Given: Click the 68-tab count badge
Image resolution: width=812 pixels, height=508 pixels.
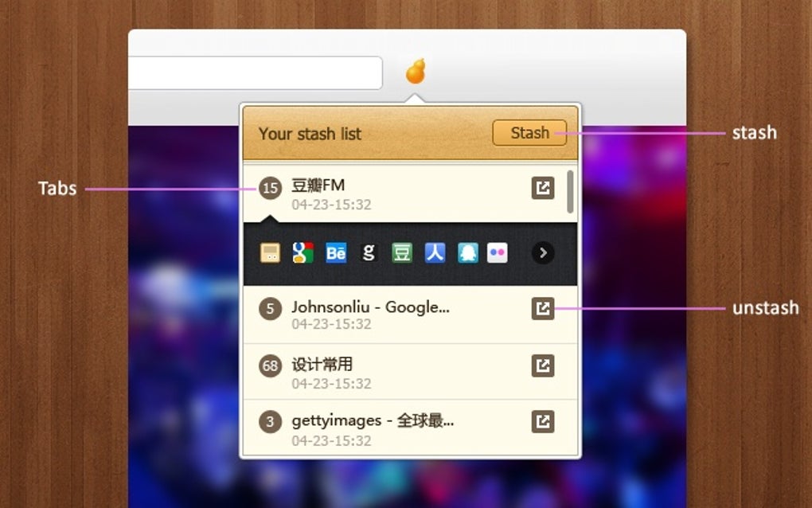Looking at the screenshot, I should pyautogui.click(x=270, y=366).
